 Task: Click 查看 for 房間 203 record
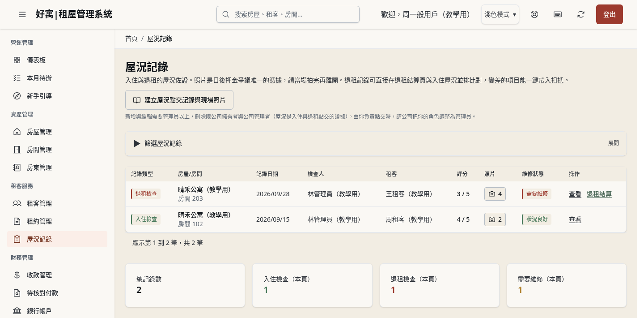575,194
